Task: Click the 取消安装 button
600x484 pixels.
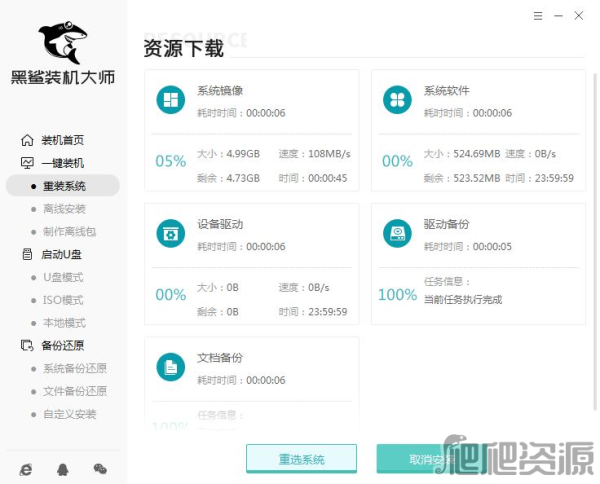Action: [x=432, y=458]
